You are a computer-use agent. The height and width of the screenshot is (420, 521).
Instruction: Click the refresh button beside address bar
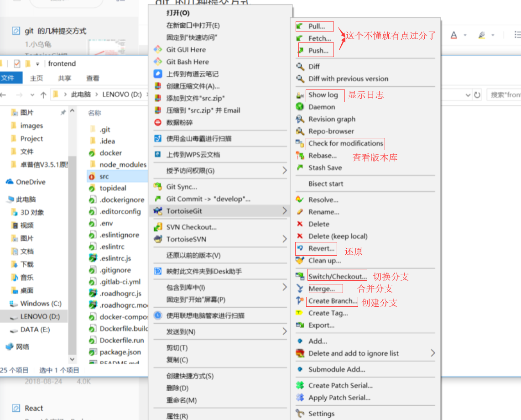[x=477, y=95]
